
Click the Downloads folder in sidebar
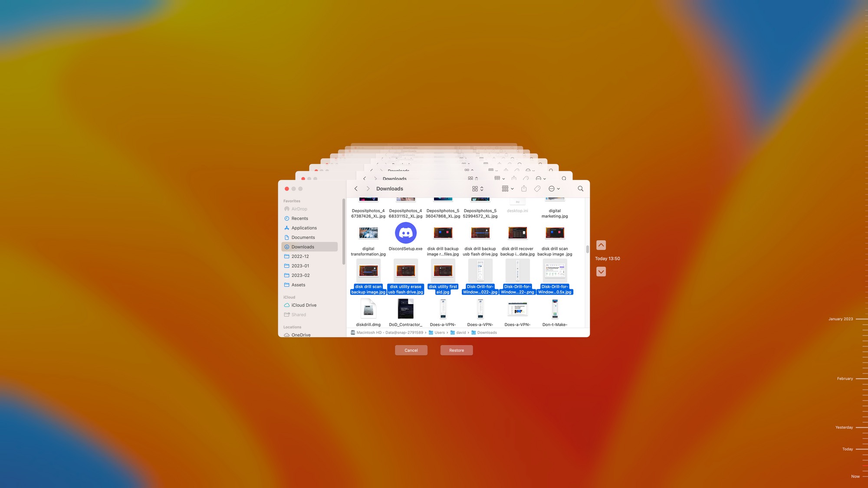303,247
